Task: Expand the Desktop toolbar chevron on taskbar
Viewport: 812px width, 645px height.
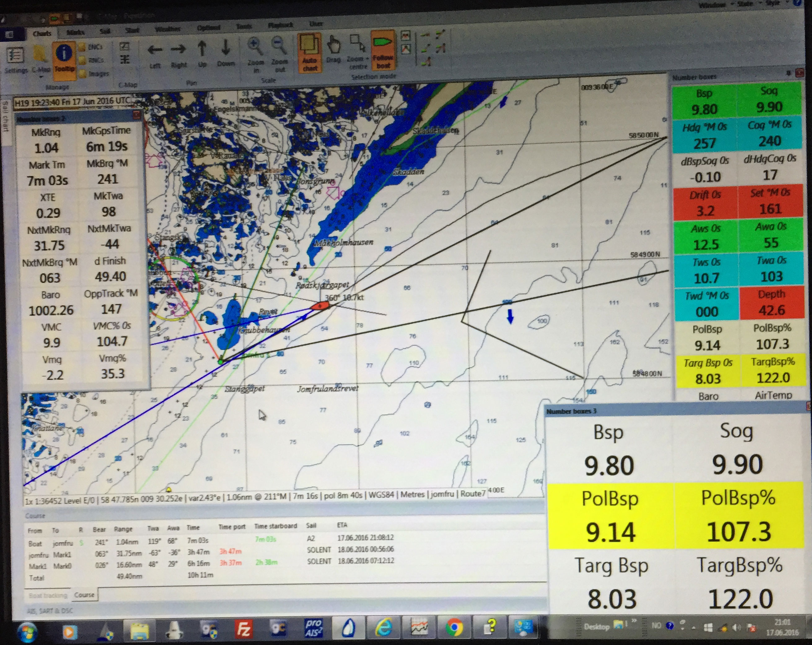Action: [634, 621]
